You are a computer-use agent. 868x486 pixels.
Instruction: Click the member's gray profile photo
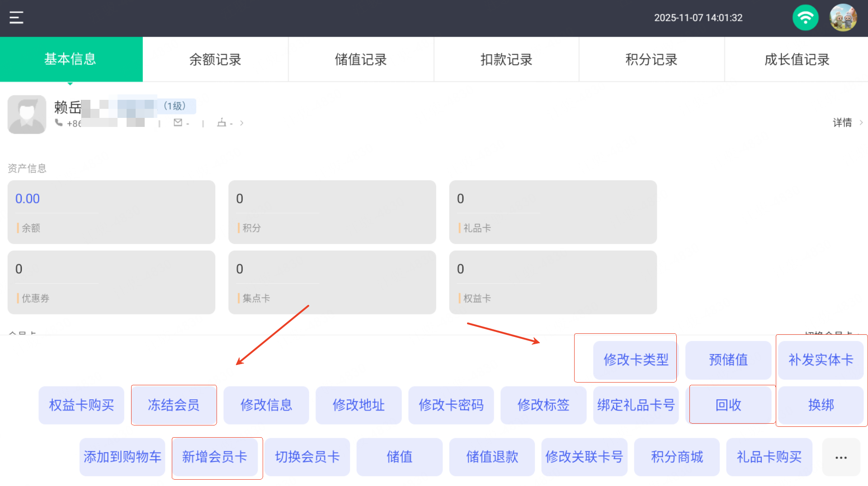(27, 114)
